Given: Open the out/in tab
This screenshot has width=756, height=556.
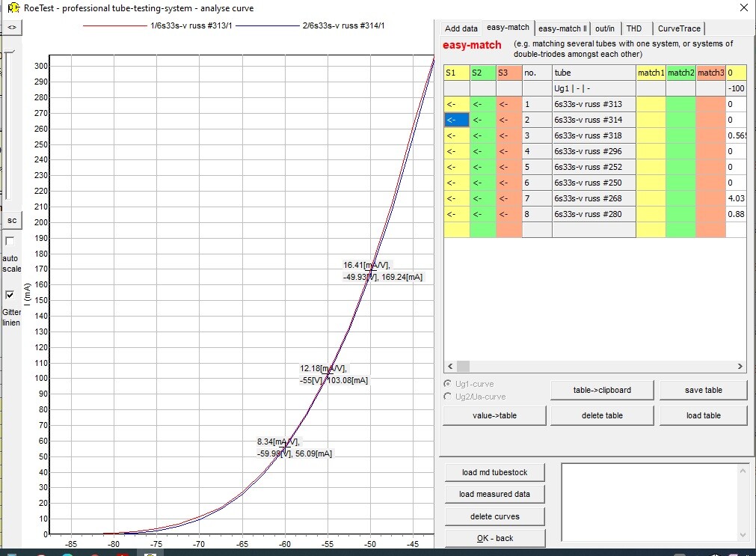Looking at the screenshot, I should click(x=605, y=28).
